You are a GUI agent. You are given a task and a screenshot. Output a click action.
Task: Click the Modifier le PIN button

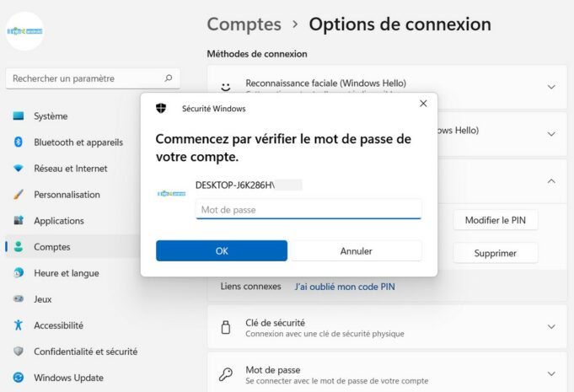[496, 220]
